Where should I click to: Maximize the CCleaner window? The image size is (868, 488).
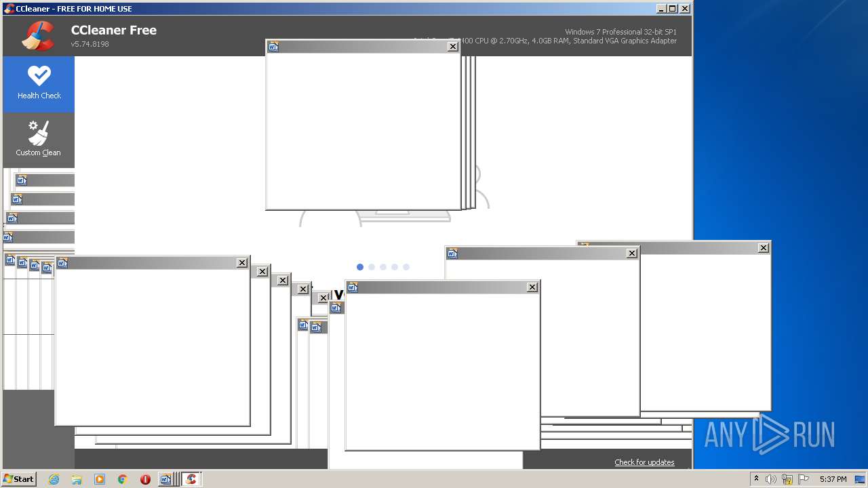[672, 9]
